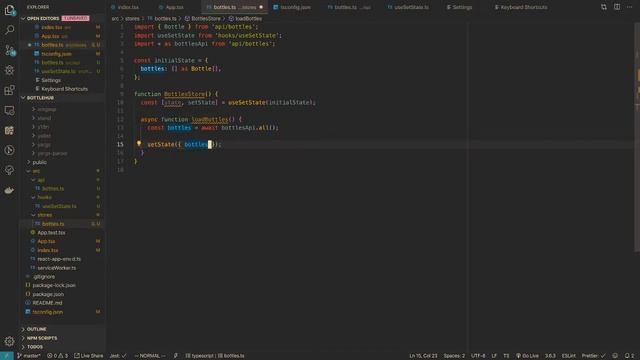The height and width of the screenshot is (360, 640).
Task: Click the unsaved dot on the bottles.ts stores tab
Action: 261,7
